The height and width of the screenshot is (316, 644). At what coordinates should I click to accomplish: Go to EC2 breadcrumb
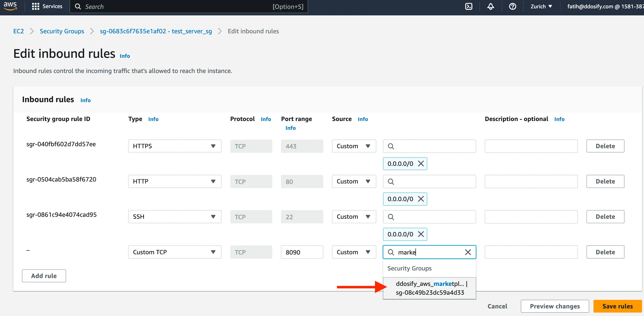[x=18, y=31]
